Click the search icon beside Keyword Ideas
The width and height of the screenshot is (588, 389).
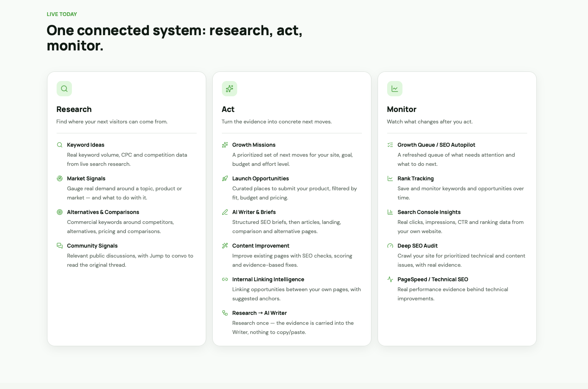click(x=60, y=145)
